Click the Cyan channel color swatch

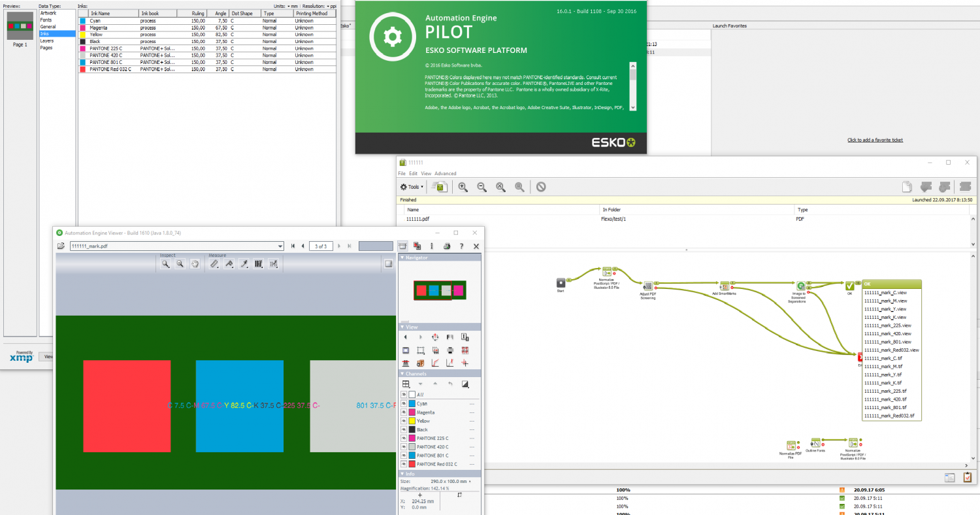[x=412, y=404]
